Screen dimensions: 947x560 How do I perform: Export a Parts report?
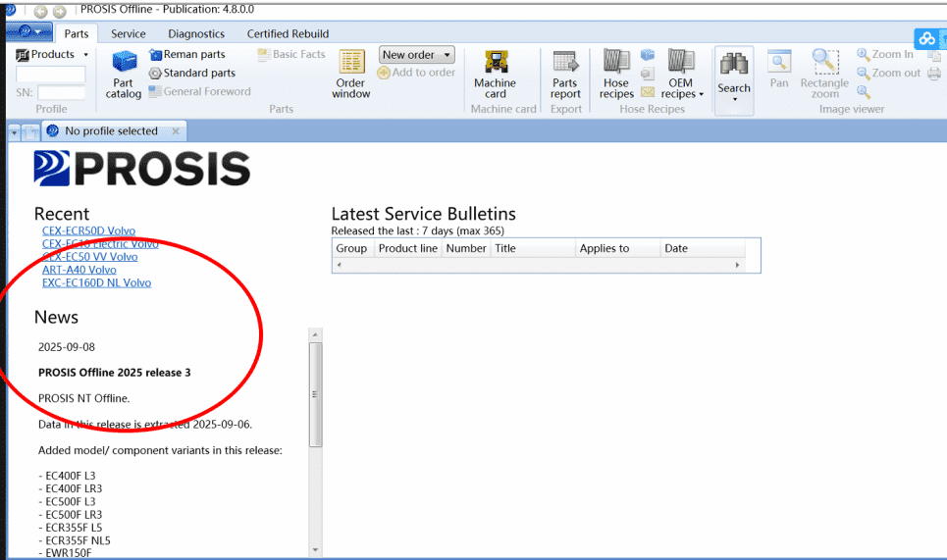coord(565,74)
